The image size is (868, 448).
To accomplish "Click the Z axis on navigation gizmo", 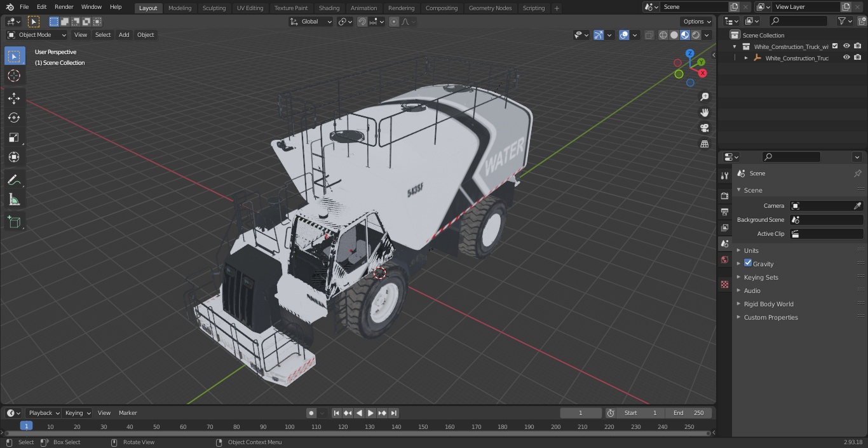I will click(x=690, y=54).
